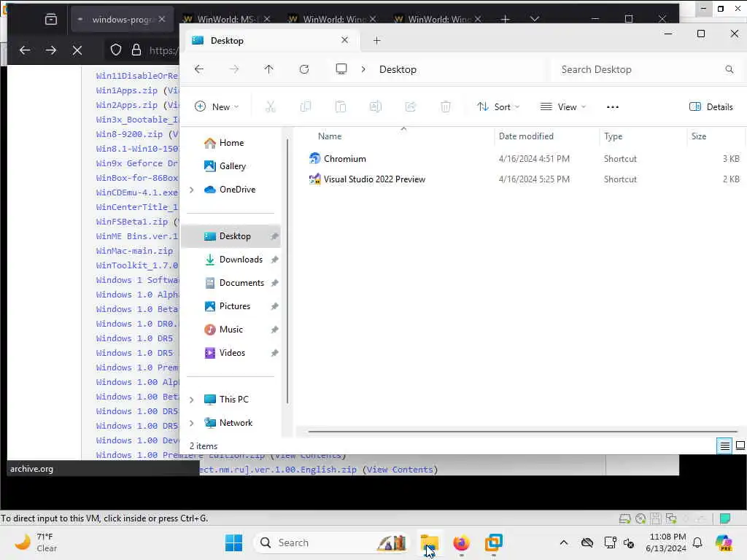The width and height of the screenshot is (747, 560).
Task: Click the Explorer horizontal scrollbar
Action: pos(522,432)
